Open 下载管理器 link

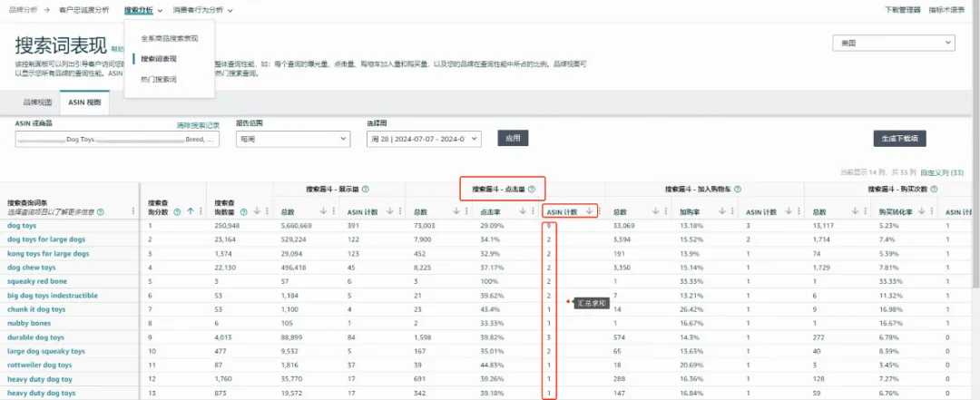[903, 10]
